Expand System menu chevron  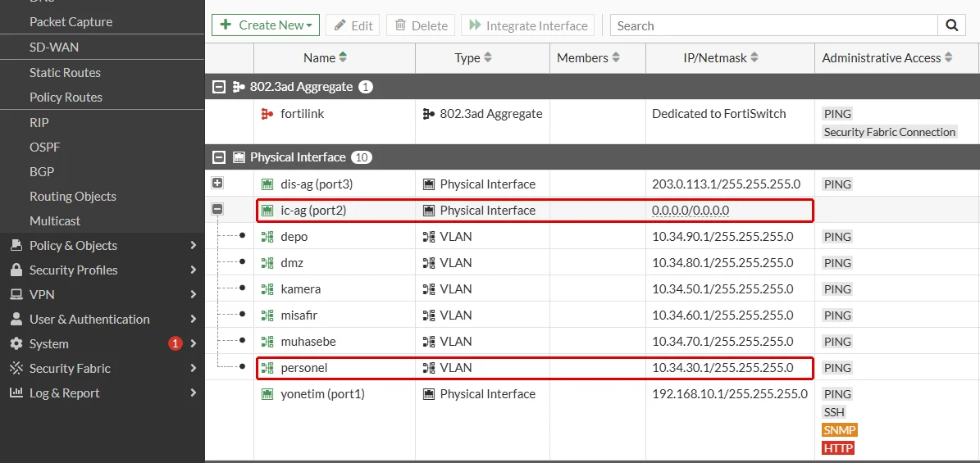(193, 343)
